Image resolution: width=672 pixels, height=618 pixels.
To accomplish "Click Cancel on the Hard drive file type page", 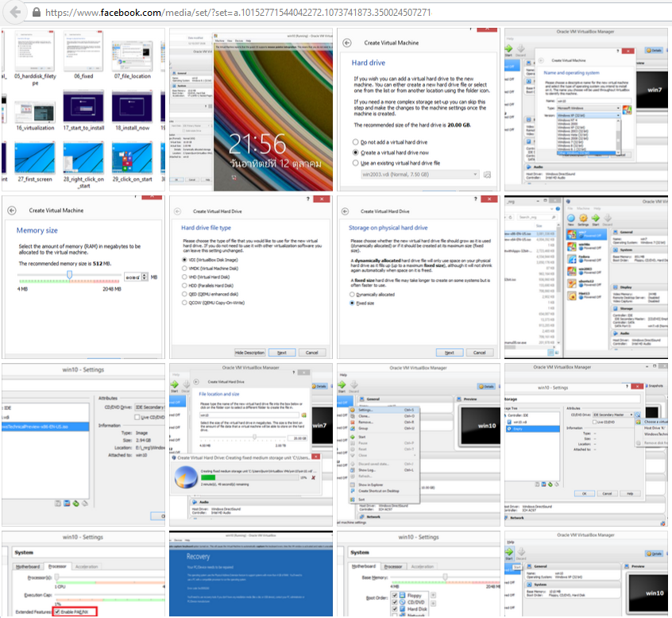I will tap(312, 353).
